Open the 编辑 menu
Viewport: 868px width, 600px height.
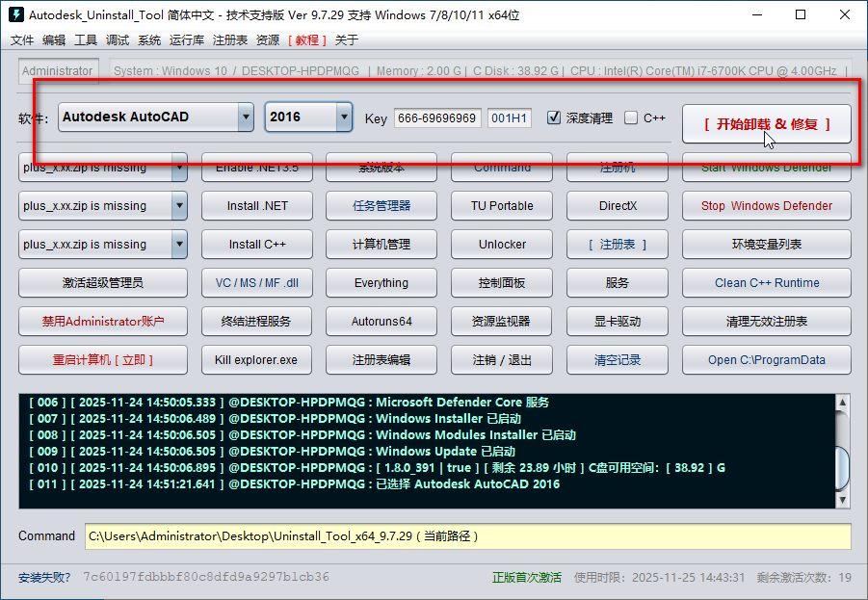tap(54, 39)
